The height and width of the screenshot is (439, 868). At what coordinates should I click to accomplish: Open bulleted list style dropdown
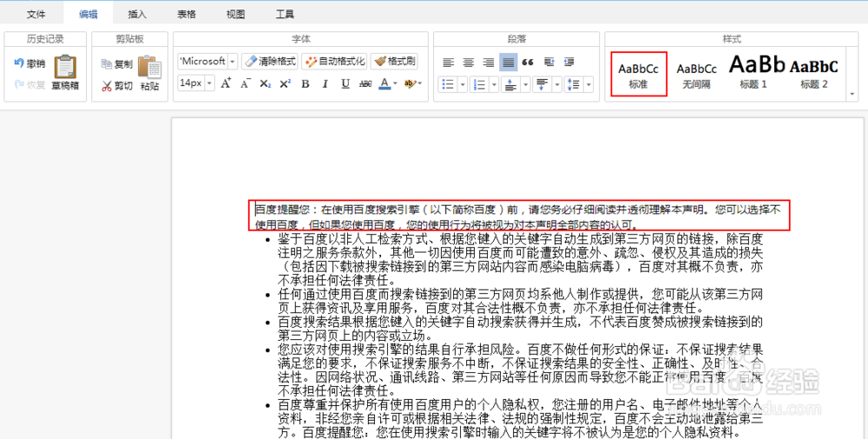click(x=463, y=84)
